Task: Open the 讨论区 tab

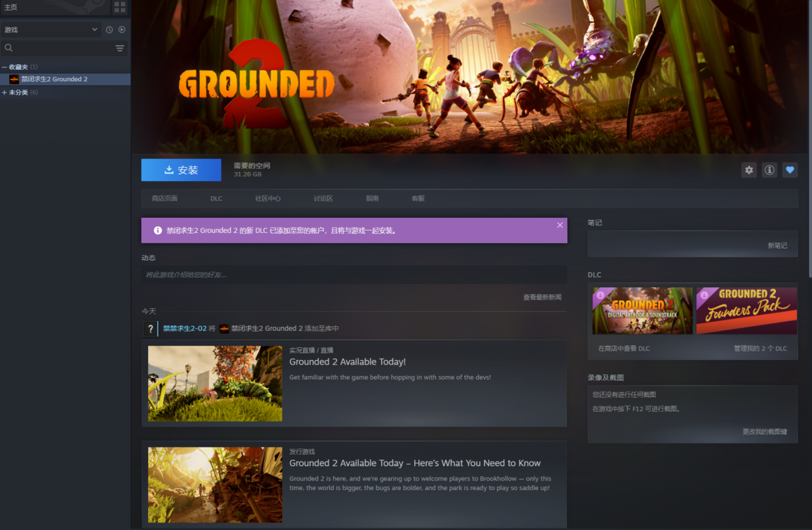Action: coord(323,198)
